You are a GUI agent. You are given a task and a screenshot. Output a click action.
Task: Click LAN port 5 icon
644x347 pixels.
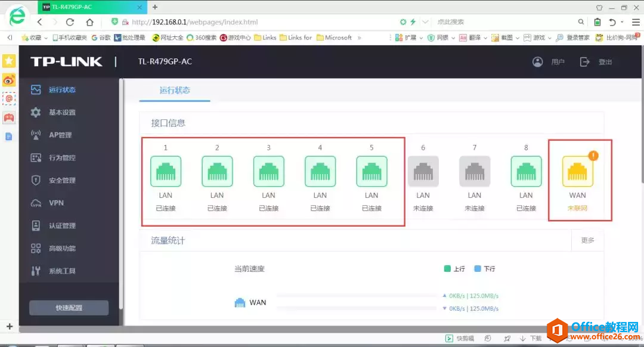[x=371, y=172]
